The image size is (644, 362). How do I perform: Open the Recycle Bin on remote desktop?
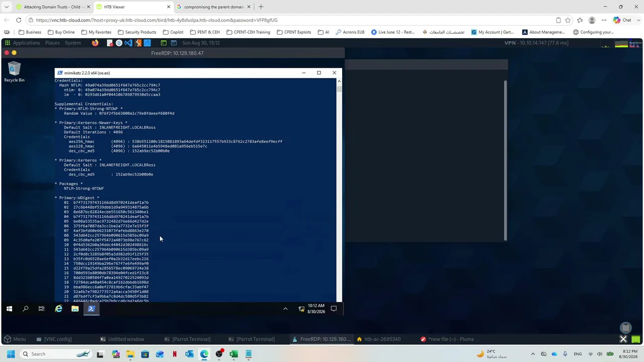tap(14, 72)
